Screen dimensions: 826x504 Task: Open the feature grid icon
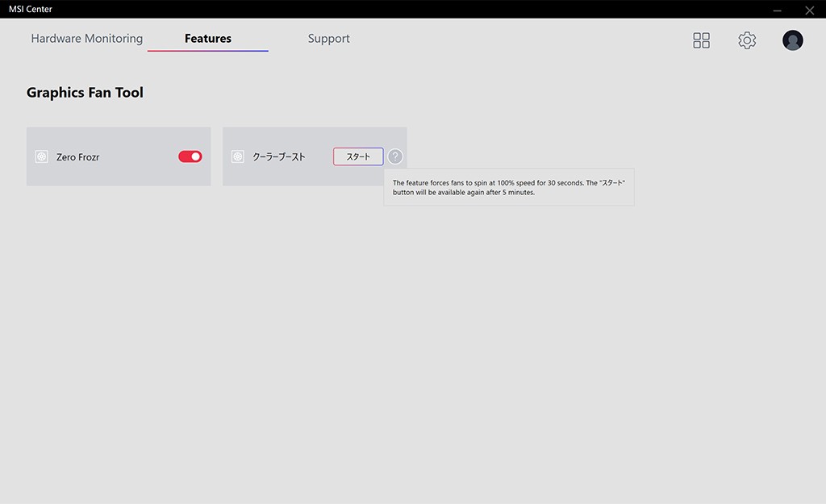701,40
